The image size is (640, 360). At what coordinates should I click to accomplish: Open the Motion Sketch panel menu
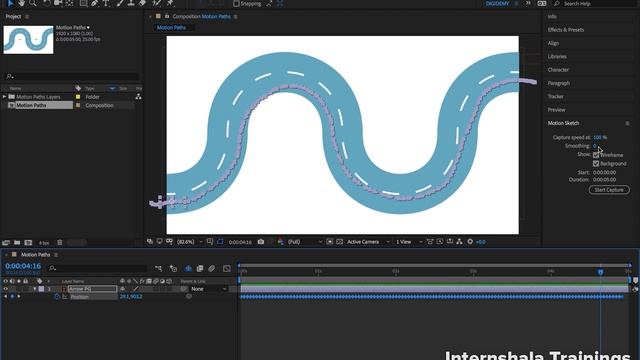(x=627, y=123)
